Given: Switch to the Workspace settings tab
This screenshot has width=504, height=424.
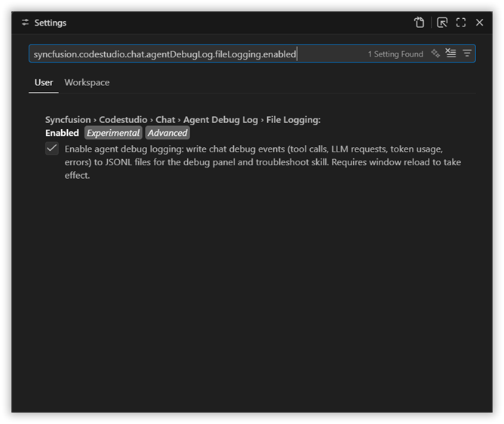Looking at the screenshot, I should 87,83.
